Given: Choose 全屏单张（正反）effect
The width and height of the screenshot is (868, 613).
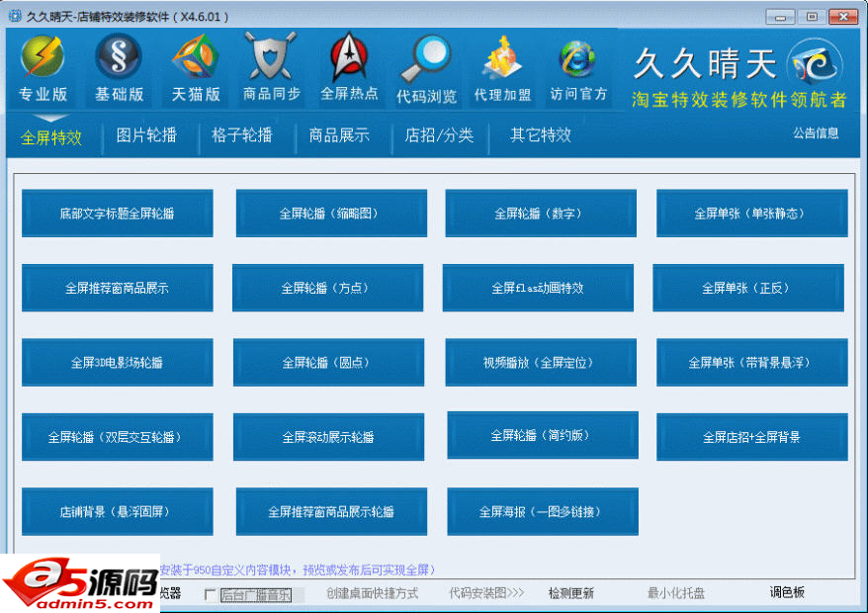Looking at the screenshot, I should pos(748,288).
